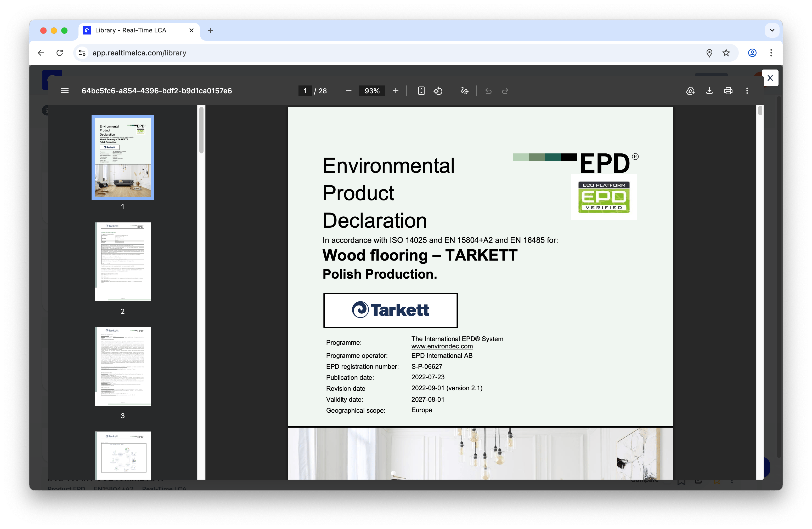Click the thumbnail sidebar scrollbar
Image resolution: width=812 pixels, height=529 pixels.
click(201, 130)
